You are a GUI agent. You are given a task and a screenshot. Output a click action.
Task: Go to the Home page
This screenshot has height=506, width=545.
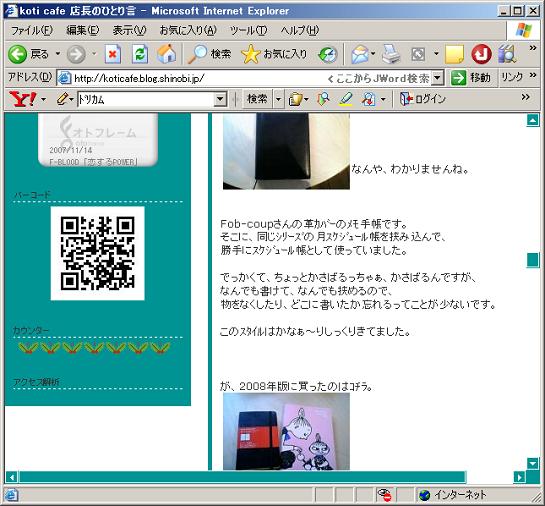(x=166, y=54)
